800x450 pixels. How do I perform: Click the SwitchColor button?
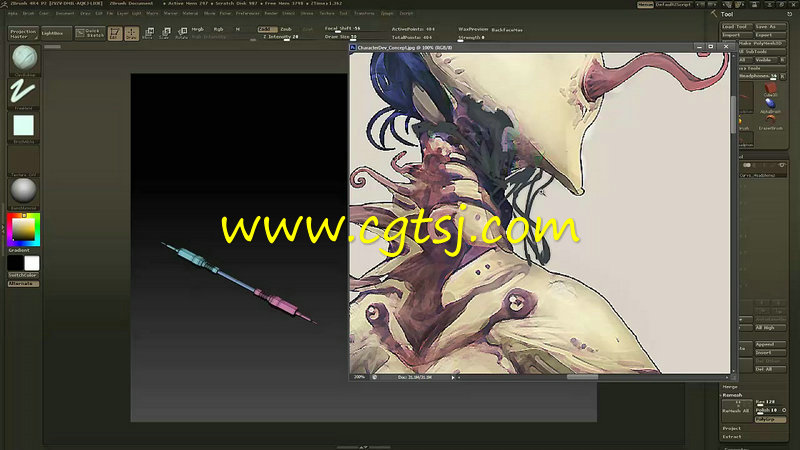(x=23, y=275)
